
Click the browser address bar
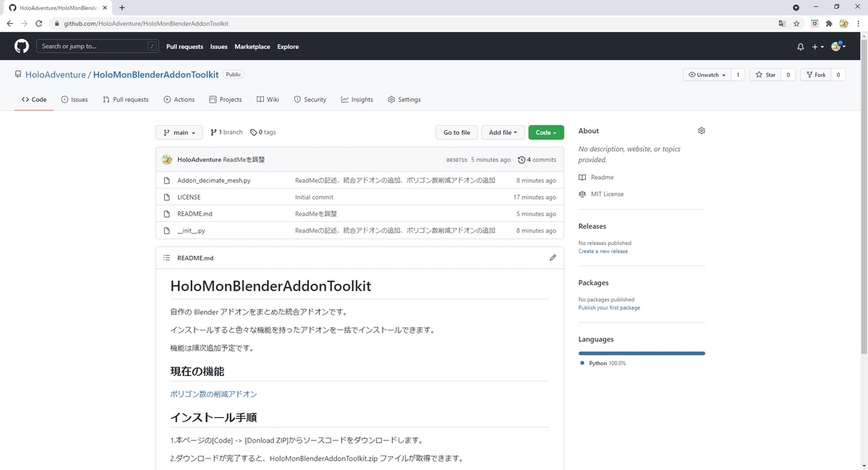click(412, 23)
